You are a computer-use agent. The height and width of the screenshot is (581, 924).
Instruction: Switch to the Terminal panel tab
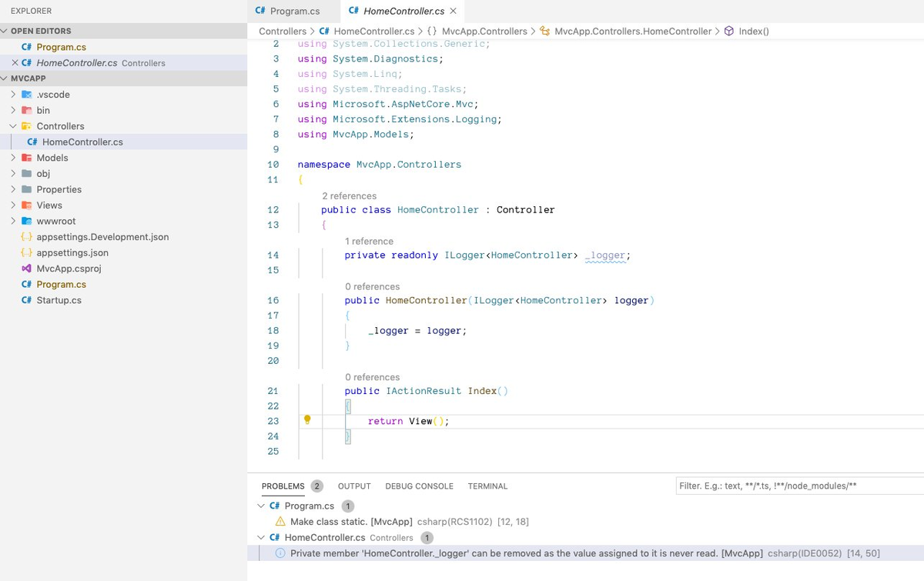tap(487, 486)
